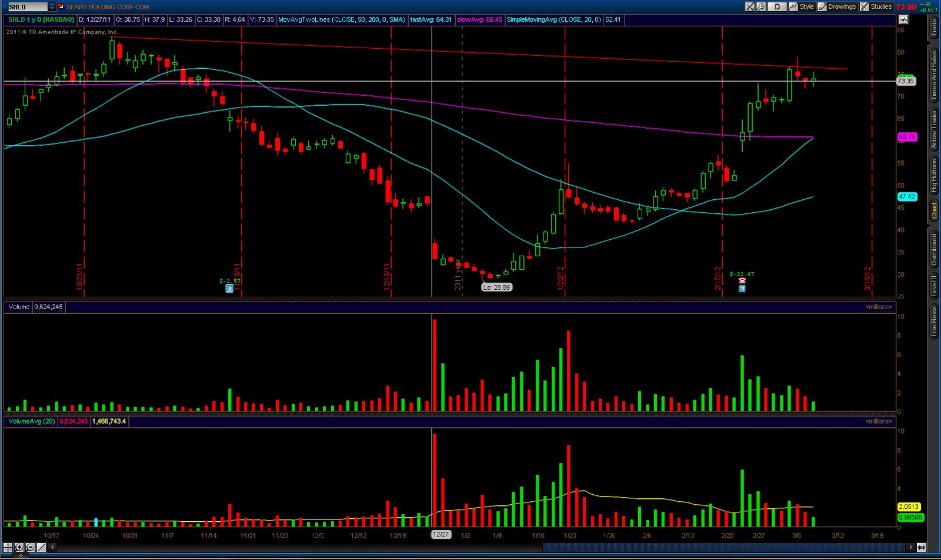Click the D: 12/27/11 date readout

95,19
